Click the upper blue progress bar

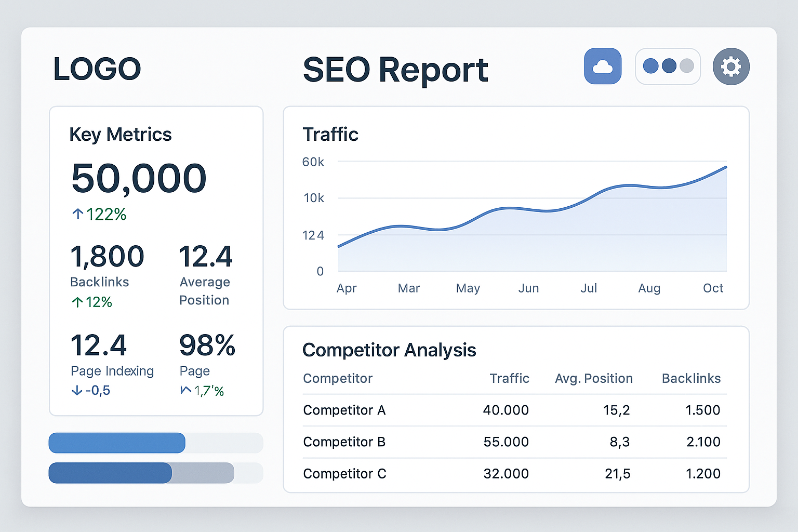point(116,443)
